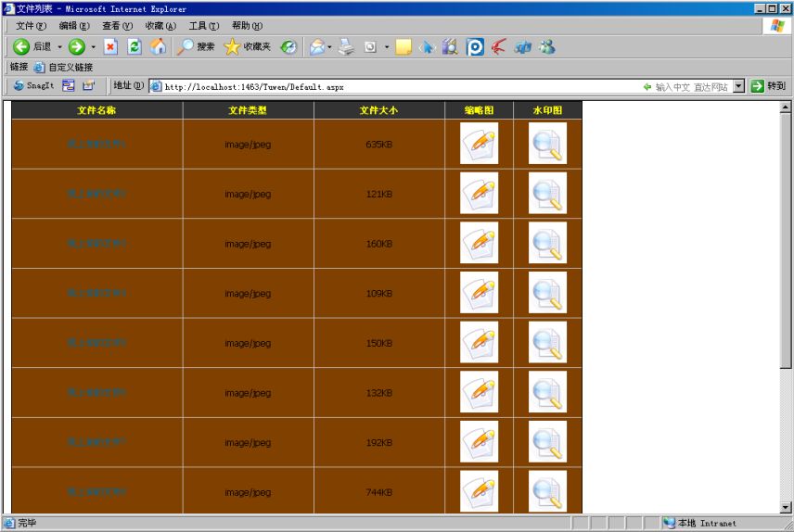Open the 帮助(H) menu
This screenshot has width=794, height=532.
pyautogui.click(x=247, y=25)
